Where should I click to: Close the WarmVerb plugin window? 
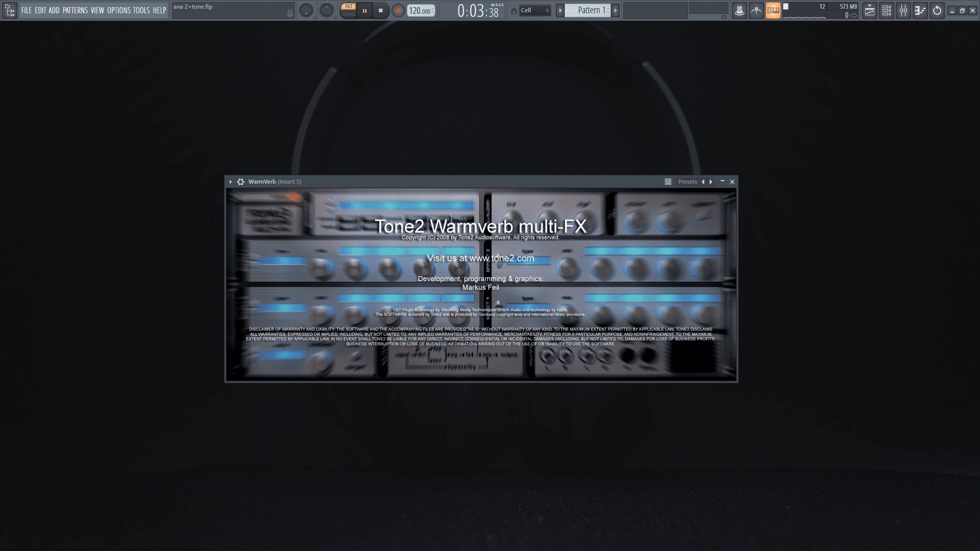click(x=732, y=182)
